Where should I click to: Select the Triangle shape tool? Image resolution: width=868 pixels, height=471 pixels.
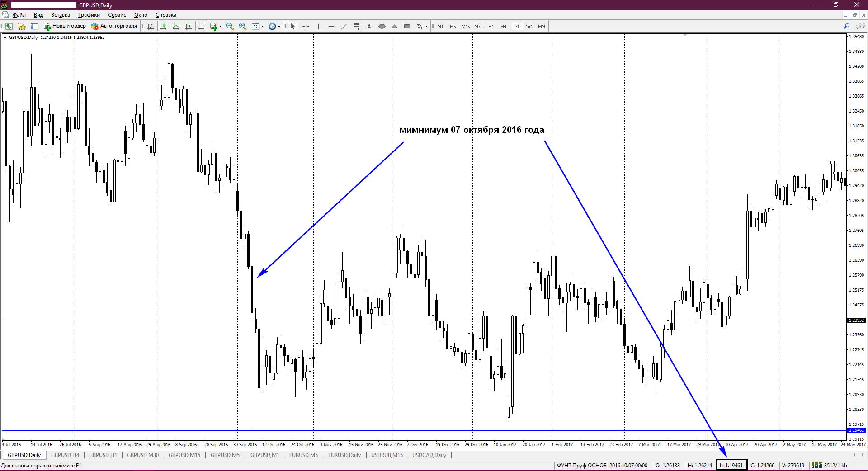(x=394, y=26)
